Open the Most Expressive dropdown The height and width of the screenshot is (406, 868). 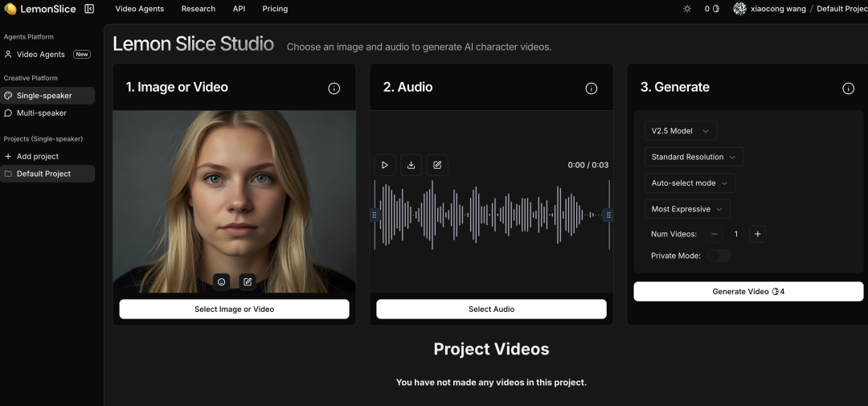686,209
